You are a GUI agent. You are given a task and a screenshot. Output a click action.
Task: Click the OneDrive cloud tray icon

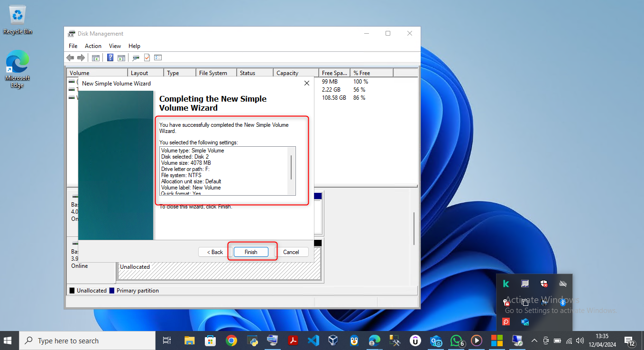pos(563,284)
